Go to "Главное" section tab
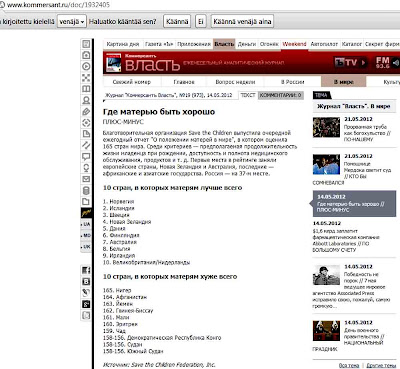Screen dimensions: 400x369 [x=184, y=82]
